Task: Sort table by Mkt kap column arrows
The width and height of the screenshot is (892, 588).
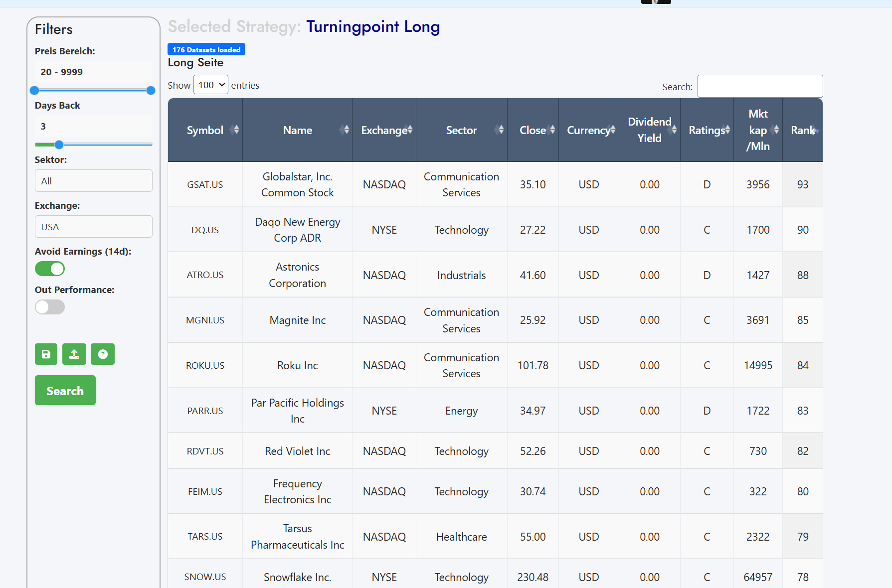Action: coord(775,130)
